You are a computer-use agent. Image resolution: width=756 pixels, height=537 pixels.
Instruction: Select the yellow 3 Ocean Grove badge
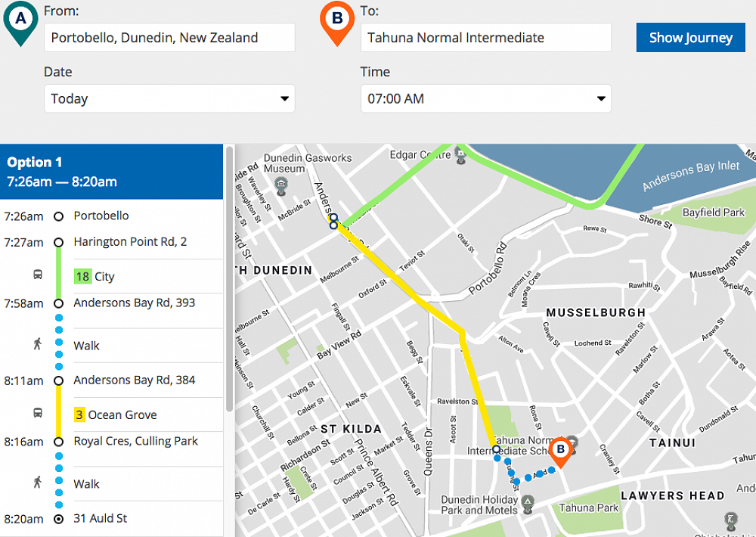click(x=79, y=414)
